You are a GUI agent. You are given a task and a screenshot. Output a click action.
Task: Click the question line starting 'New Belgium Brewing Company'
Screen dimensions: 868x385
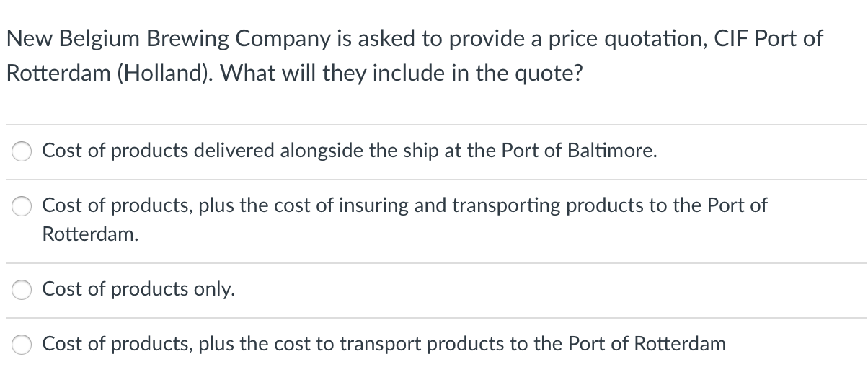[415, 38]
